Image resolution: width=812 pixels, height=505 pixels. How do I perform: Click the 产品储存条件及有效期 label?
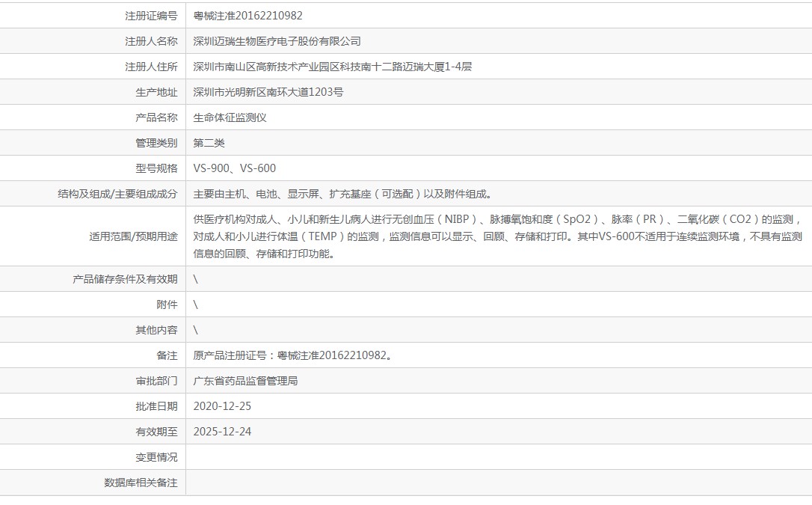tap(125, 279)
